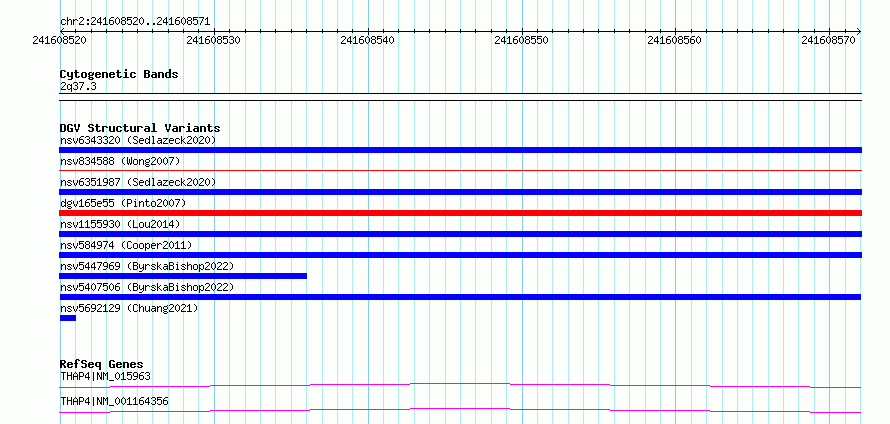
Task: Click the blue bar for nsv584974
Action: click(460, 255)
